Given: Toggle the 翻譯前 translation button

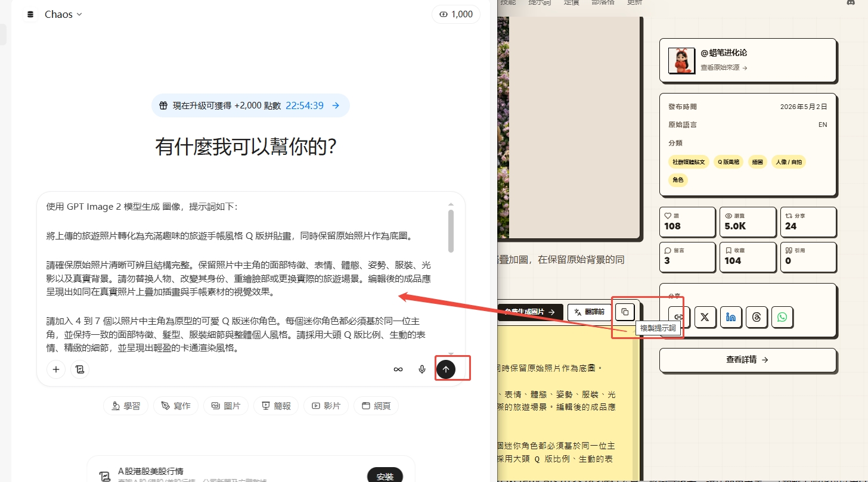Looking at the screenshot, I should click(x=590, y=312).
